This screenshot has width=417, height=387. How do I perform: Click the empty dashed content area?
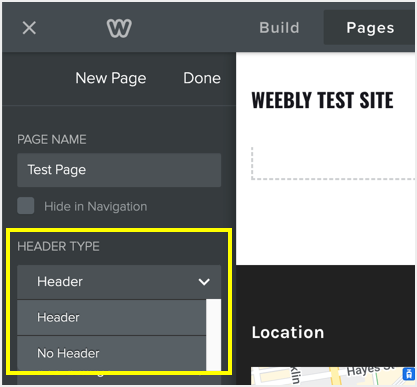point(333,163)
